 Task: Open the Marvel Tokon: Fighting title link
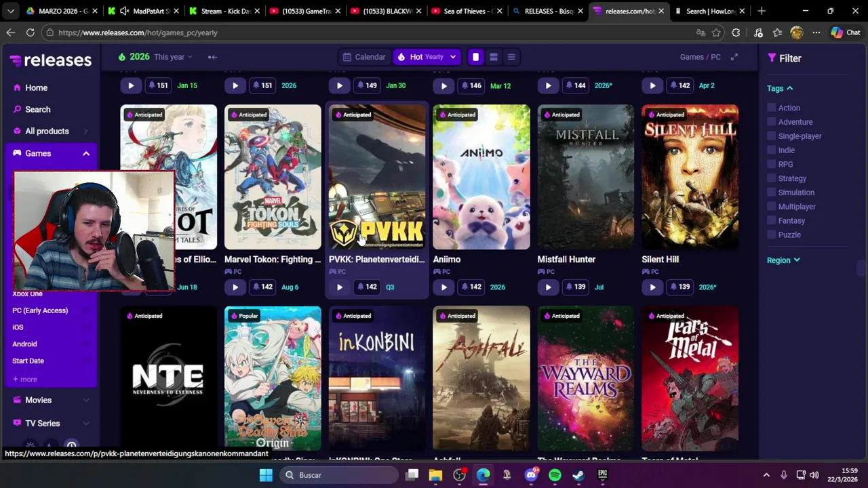pyautogui.click(x=273, y=260)
